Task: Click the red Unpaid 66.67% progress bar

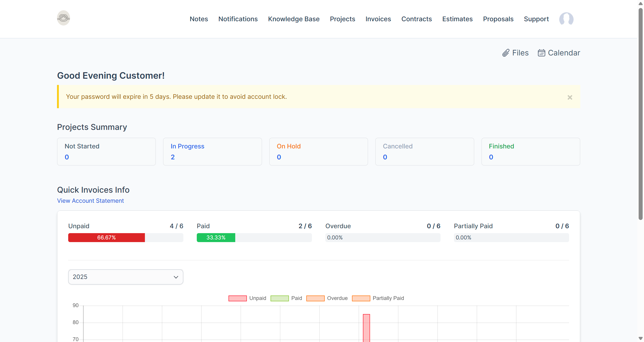Action: (x=106, y=237)
